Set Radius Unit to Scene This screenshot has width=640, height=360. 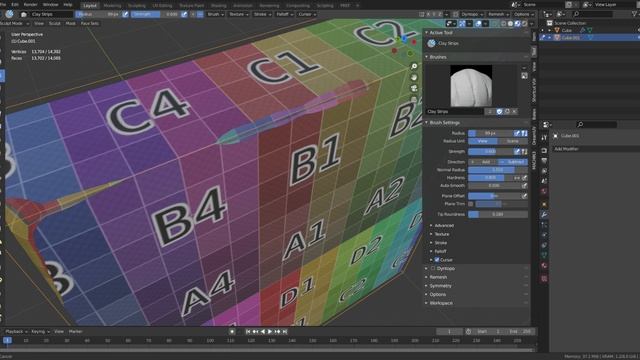(x=513, y=141)
